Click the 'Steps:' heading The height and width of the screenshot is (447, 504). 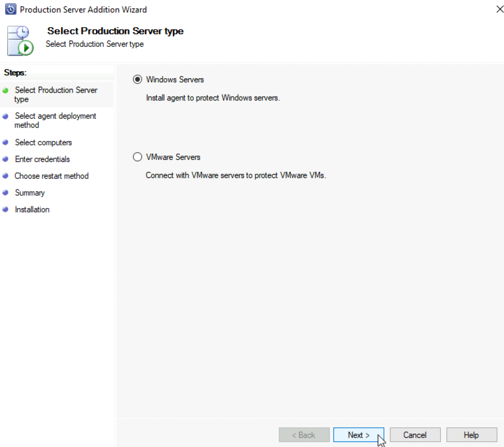[x=15, y=73]
